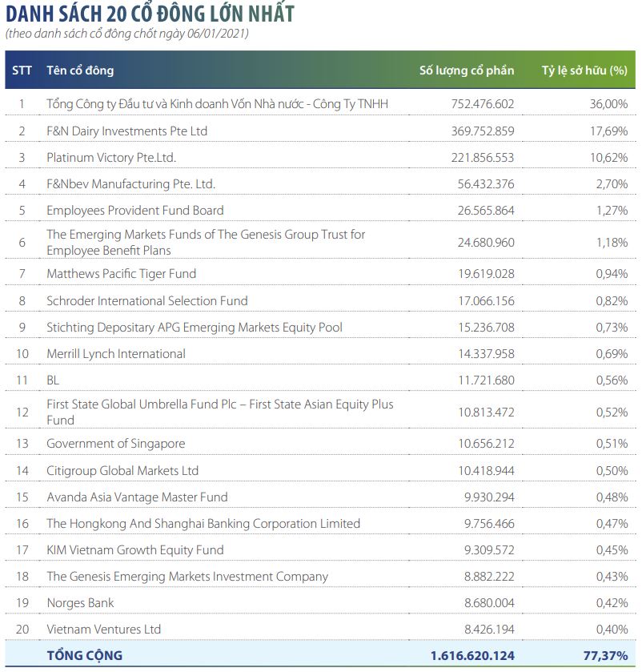Click the 'TỔNG CỘNG' total row label
The height and width of the screenshot is (672, 642).
pos(85,655)
